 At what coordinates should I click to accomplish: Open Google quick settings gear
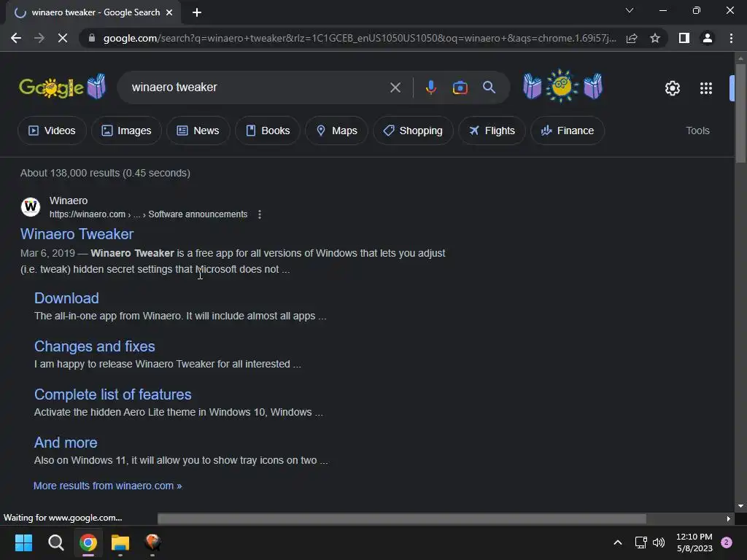point(672,88)
